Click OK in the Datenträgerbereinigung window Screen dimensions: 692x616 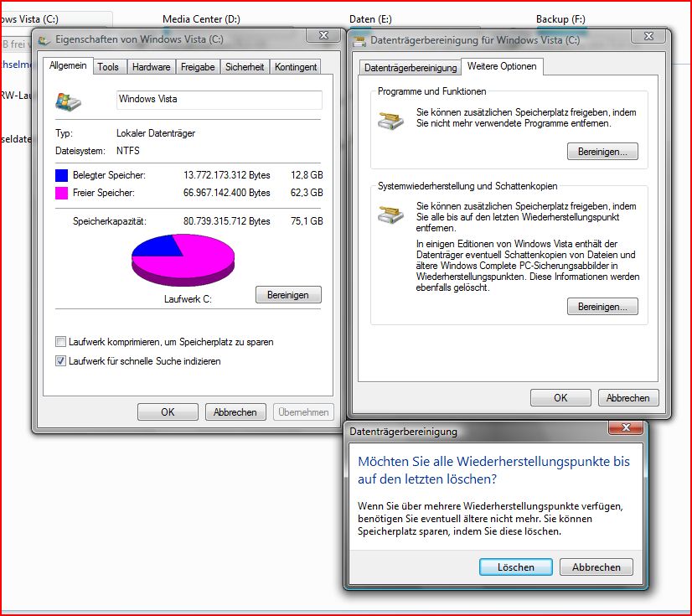560,398
